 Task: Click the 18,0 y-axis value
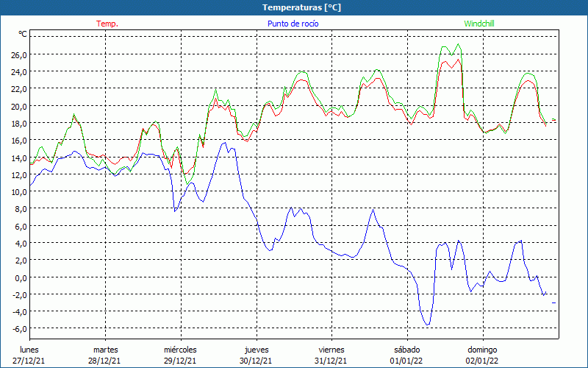pyautogui.click(x=19, y=123)
